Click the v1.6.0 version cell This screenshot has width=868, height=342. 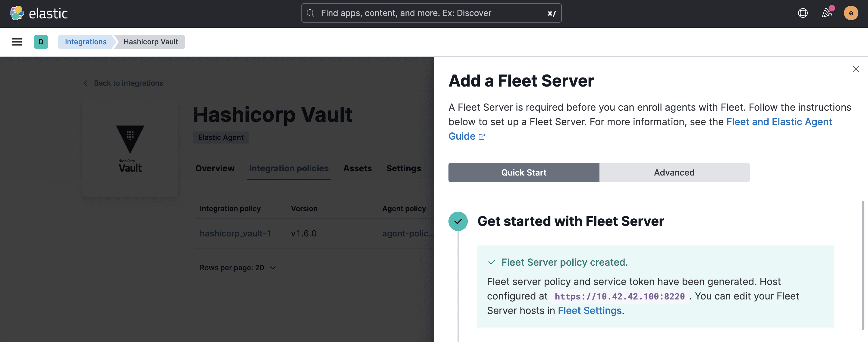coord(303,233)
